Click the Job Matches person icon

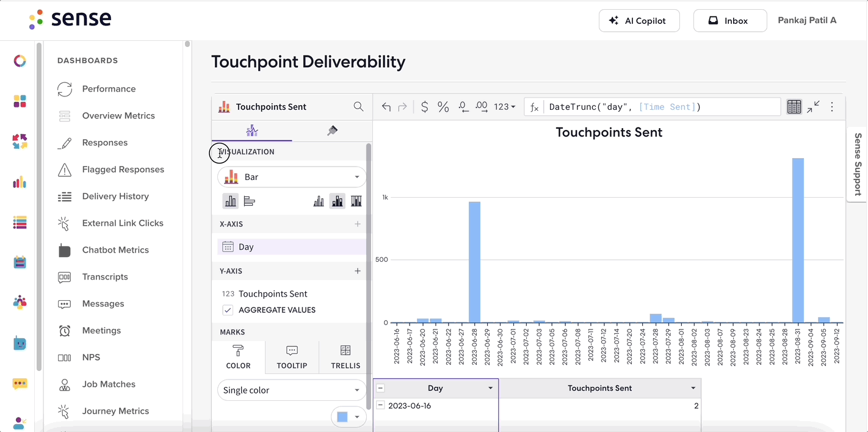coord(65,384)
